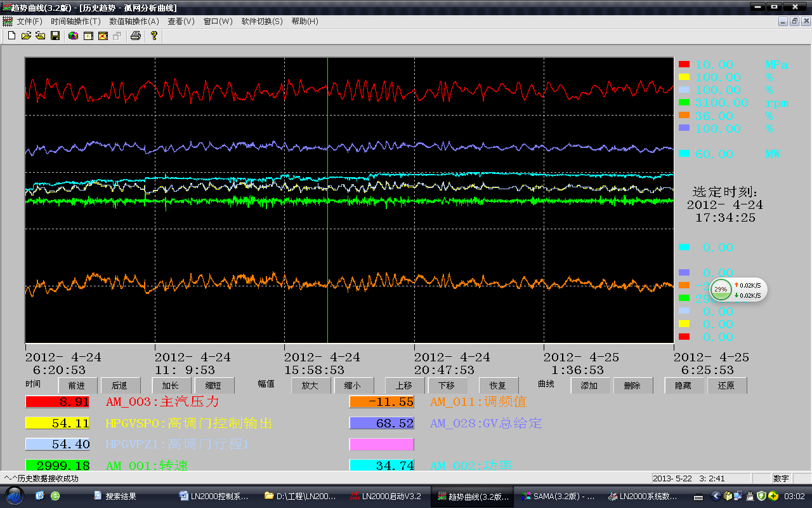This screenshot has width=812, height=508.
Task: Switch to LN2000启动V3.2 taskbar item
Action: [x=386, y=496]
